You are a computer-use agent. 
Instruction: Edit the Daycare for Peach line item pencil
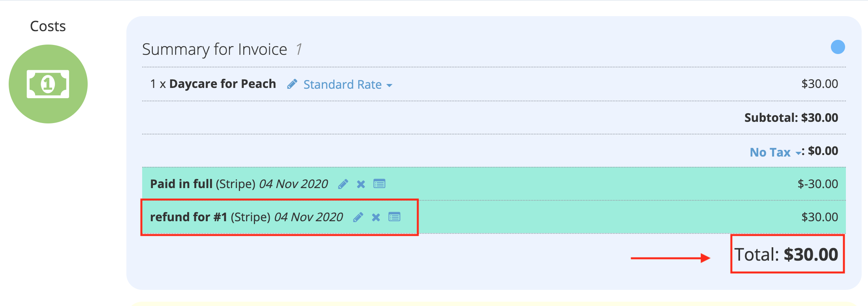coord(292,84)
